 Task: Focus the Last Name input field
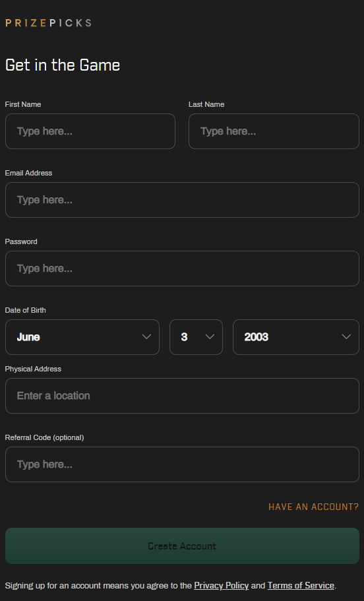[274, 131]
